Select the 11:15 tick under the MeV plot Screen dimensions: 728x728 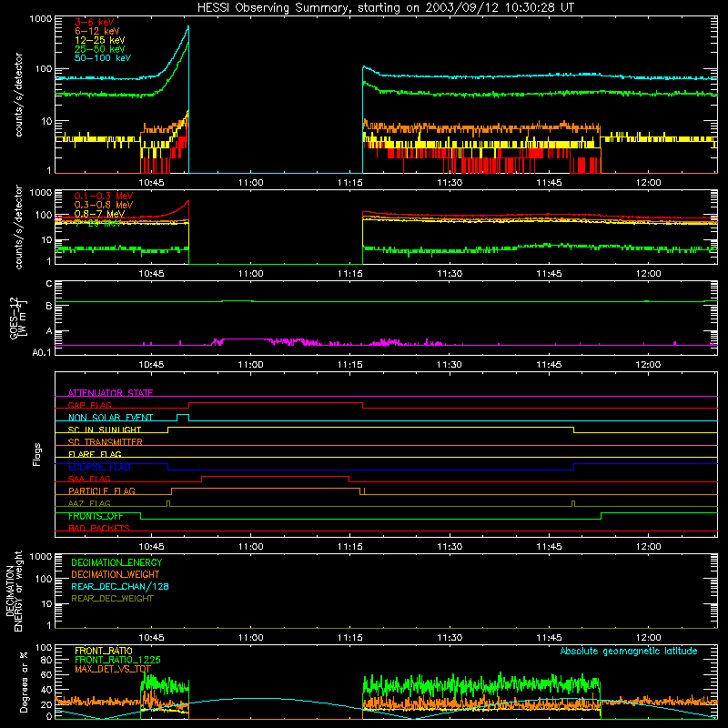click(x=350, y=274)
